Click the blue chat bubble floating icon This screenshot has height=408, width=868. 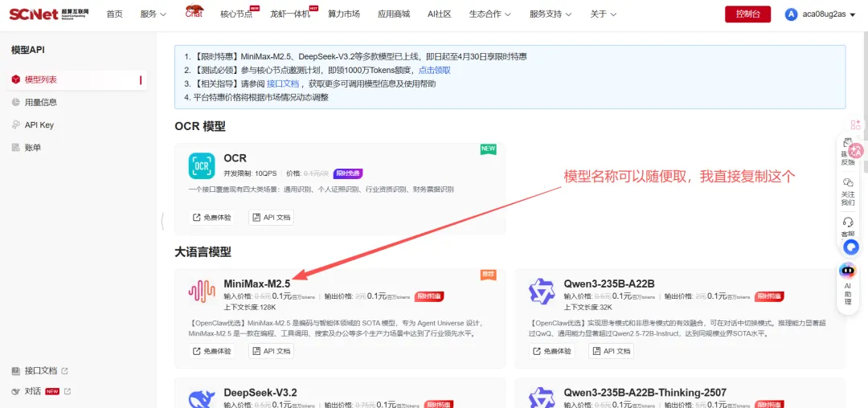tap(850, 247)
